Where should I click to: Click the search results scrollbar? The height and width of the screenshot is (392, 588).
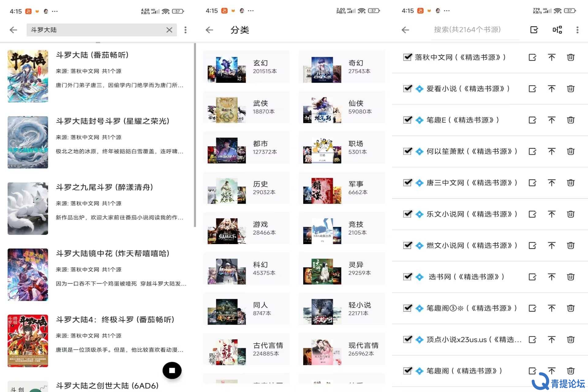[x=195, y=135]
